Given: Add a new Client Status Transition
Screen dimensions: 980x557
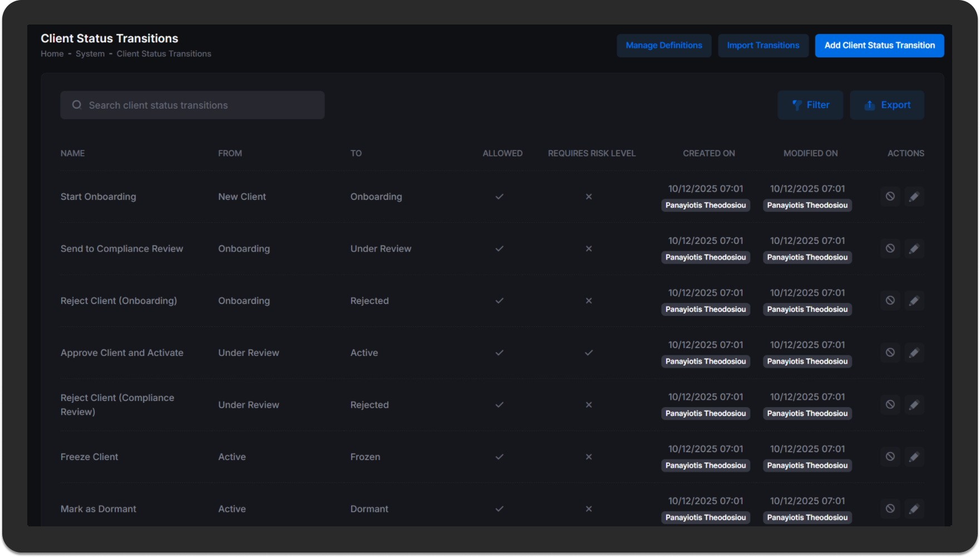Looking at the screenshot, I should coord(879,46).
